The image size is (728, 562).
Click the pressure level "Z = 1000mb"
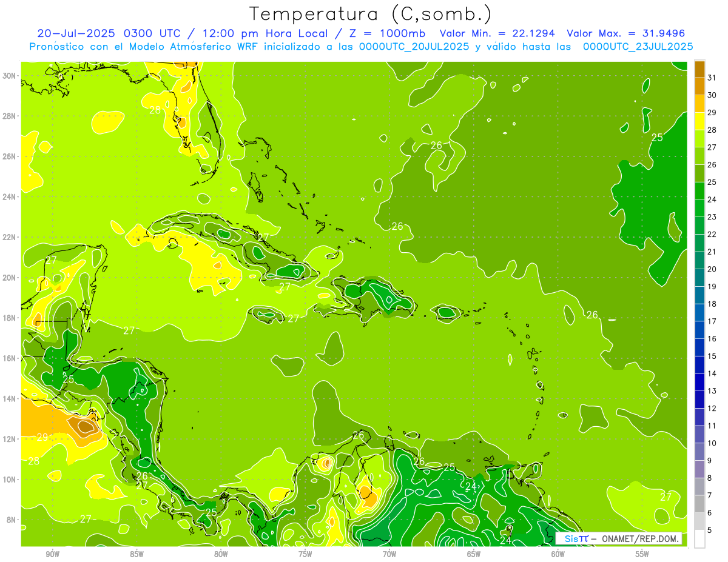pyautogui.click(x=385, y=33)
